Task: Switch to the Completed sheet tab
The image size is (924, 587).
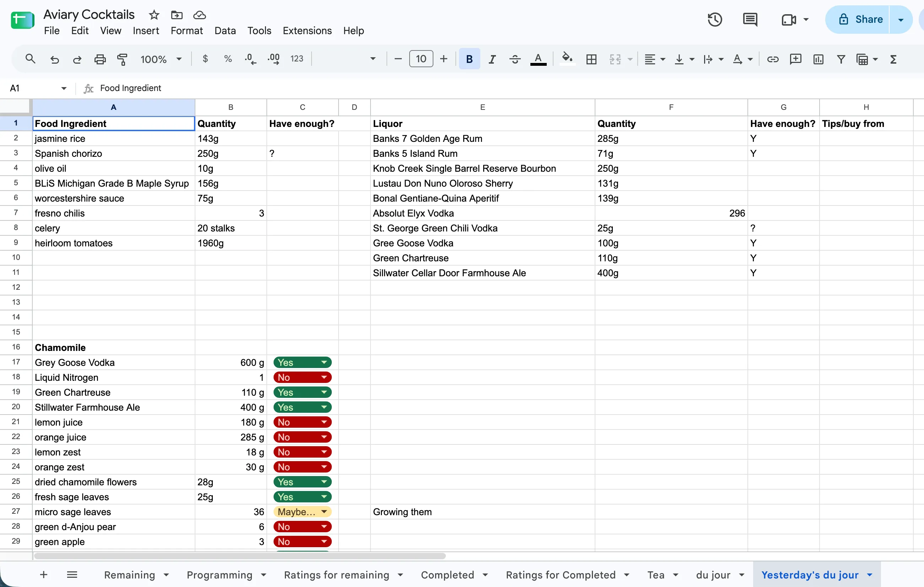Action: point(447,575)
